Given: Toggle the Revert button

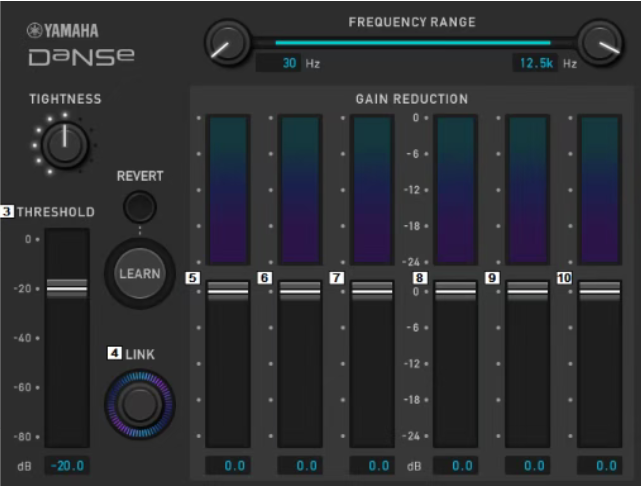Looking at the screenshot, I should tap(140, 206).
